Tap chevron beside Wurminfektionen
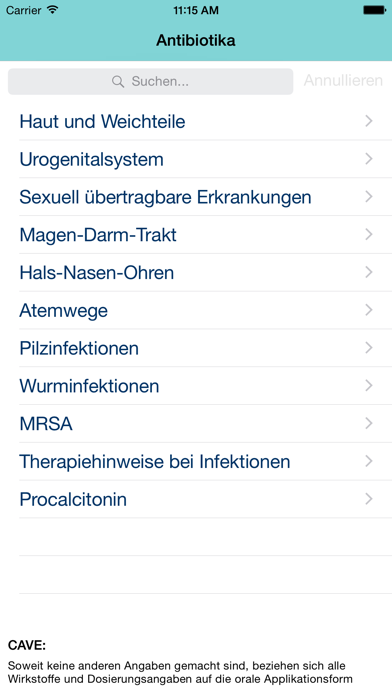Image resolution: width=392 pixels, height=696 pixels. click(368, 386)
